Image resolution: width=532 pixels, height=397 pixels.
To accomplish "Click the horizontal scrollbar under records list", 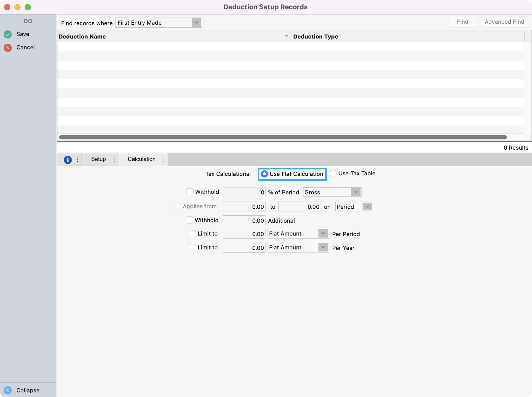I will (283, 137).
